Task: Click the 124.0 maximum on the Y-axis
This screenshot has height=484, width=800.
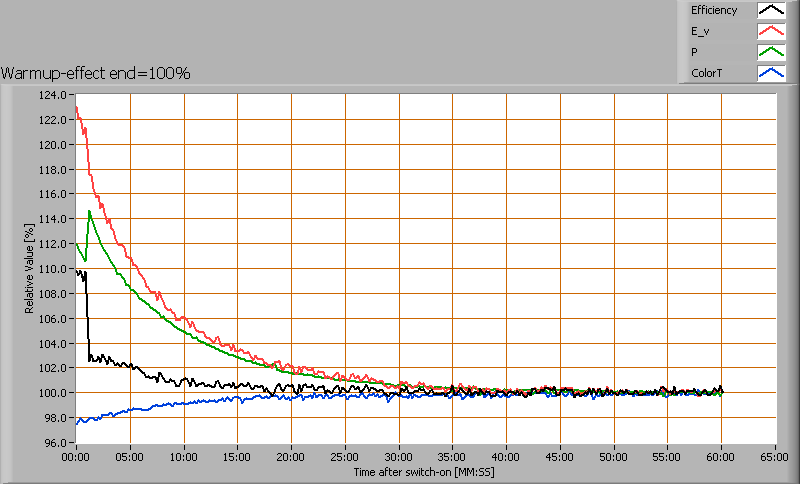Action: pos(52,95)
